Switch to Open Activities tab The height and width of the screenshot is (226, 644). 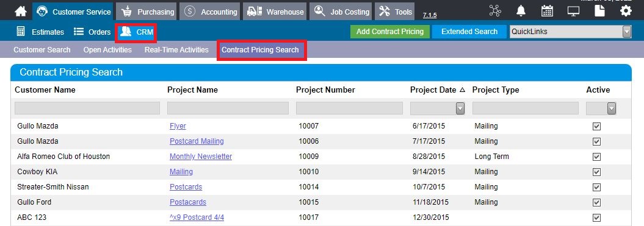click(x=107, y=50)
